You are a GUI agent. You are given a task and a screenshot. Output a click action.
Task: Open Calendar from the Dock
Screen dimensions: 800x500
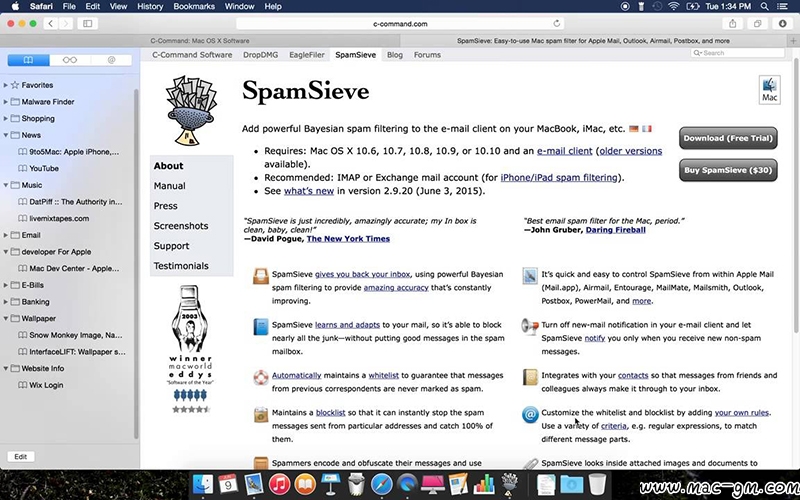tap(228, 484)
